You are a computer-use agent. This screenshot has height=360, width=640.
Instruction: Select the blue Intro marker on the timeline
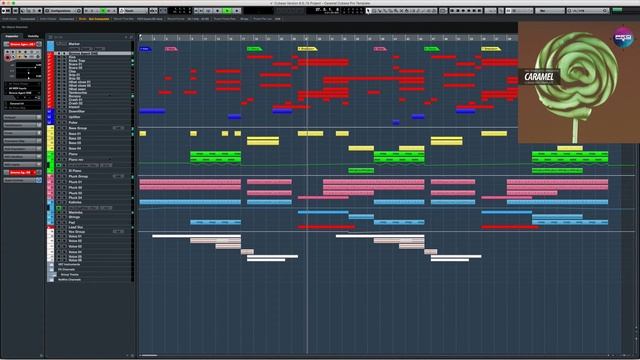pyautogui.click(x=145, y=49)
